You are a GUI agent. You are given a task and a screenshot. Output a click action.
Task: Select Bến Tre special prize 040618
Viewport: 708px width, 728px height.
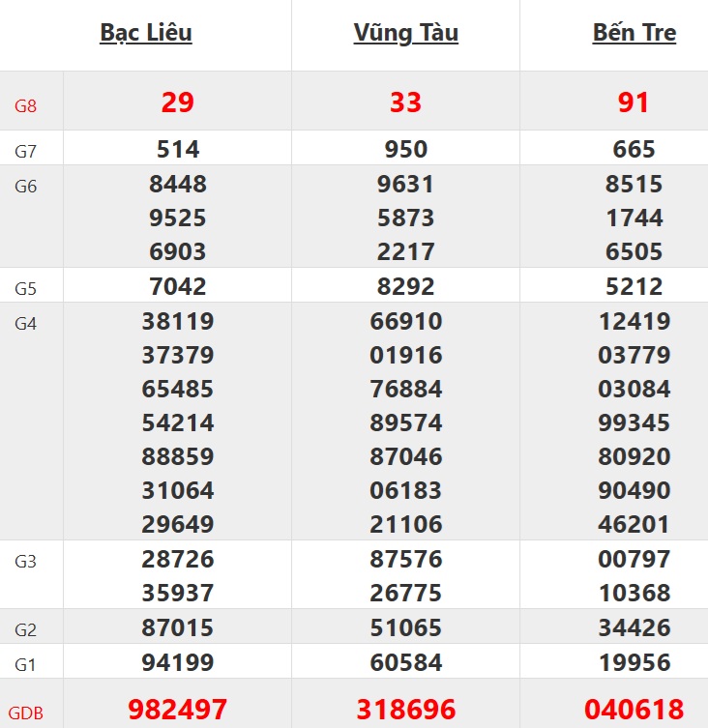tap(634, 711)
